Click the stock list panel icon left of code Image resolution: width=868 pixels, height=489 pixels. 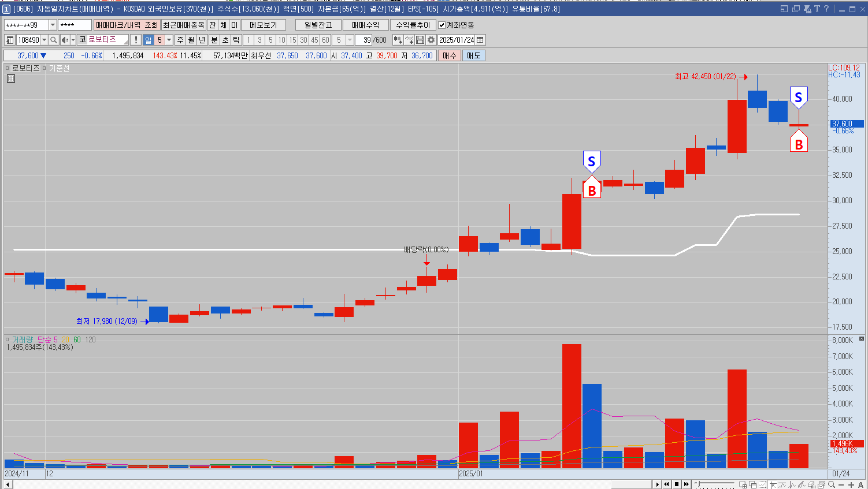10,40
